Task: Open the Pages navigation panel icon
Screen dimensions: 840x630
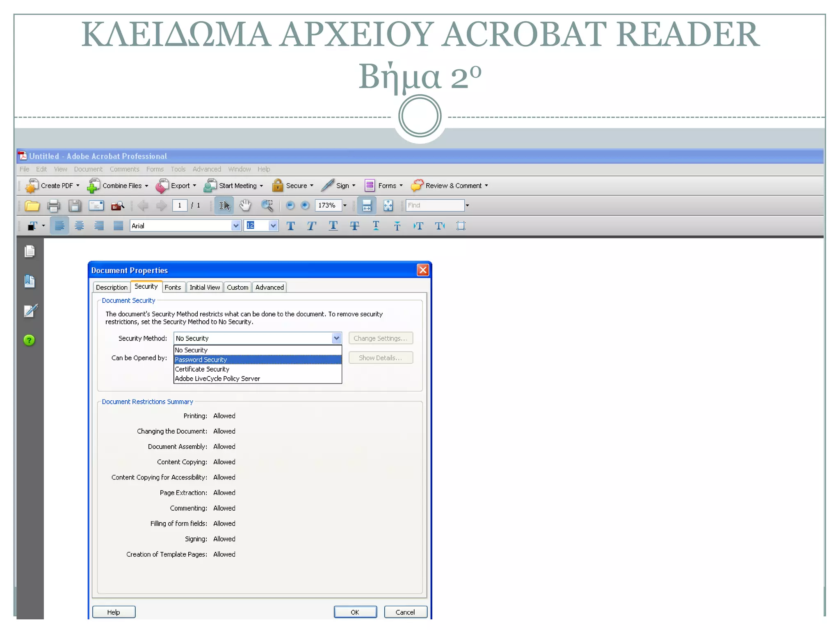Action: [x=30, y=251]
